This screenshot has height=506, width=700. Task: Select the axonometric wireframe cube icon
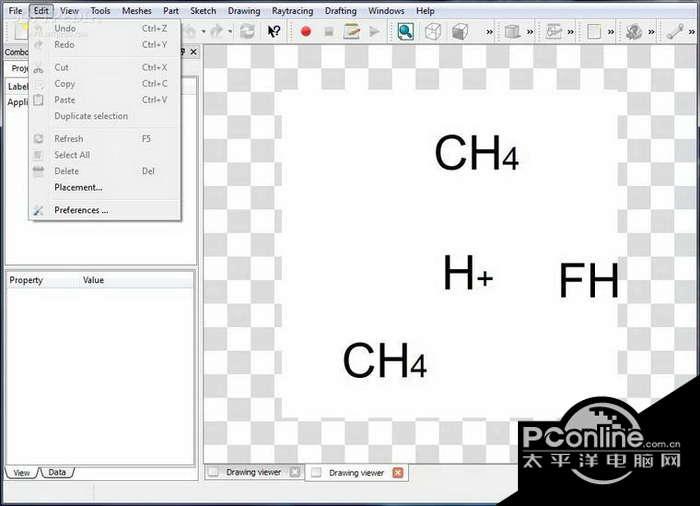433,31
